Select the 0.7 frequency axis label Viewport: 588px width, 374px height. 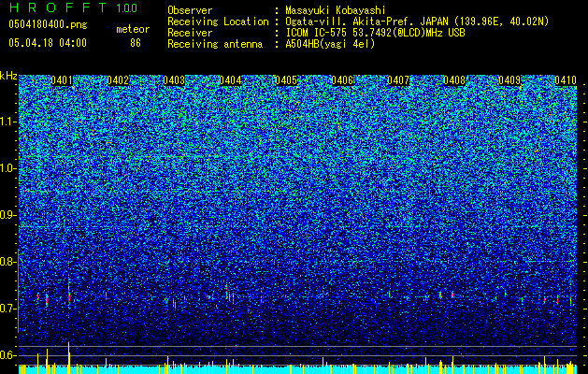click(x=7, y=309)
